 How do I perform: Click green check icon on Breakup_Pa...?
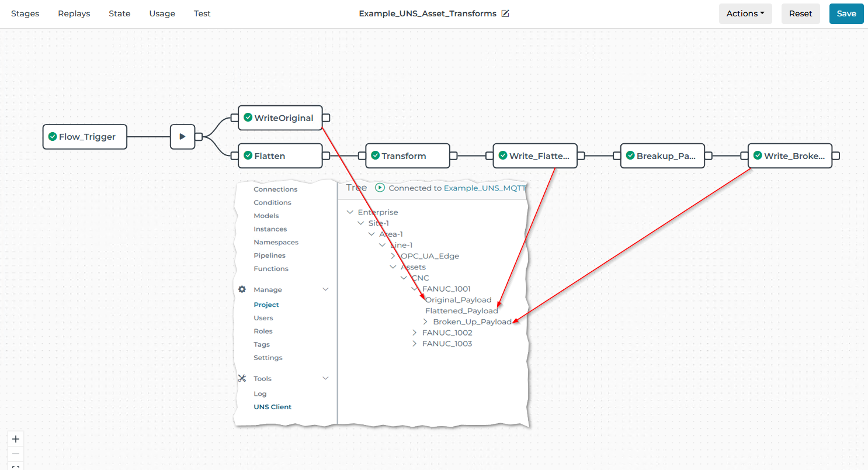coord(630,155)
